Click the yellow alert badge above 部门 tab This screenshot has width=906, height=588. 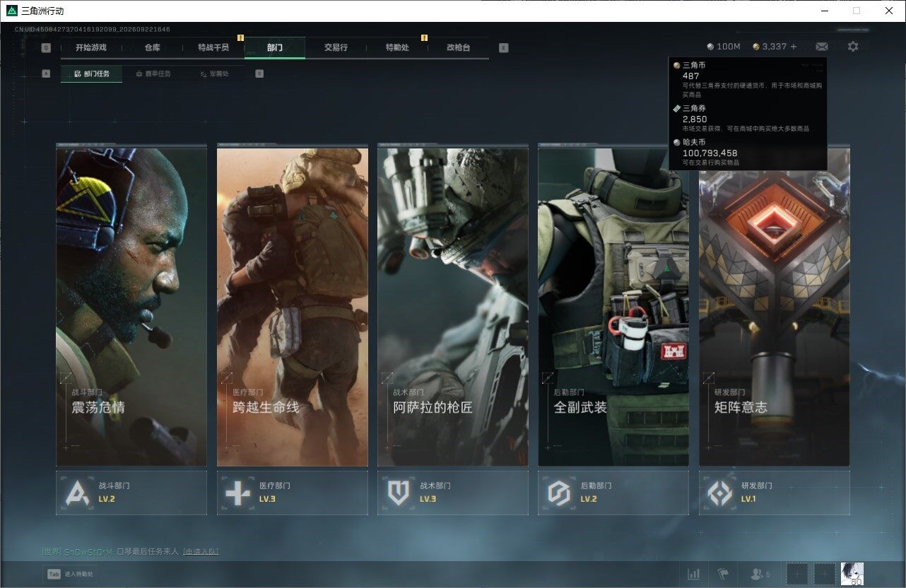pyautogui.click(x=240, y=37)
